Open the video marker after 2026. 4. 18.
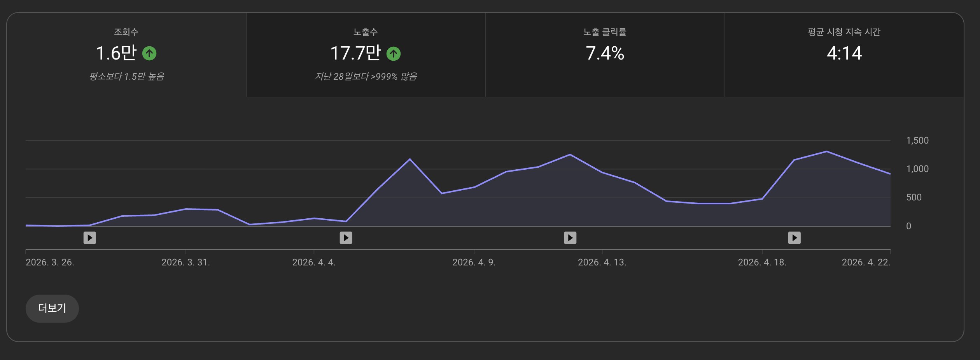This screenshot has width=980, height=360. click(x=794, y=237)
